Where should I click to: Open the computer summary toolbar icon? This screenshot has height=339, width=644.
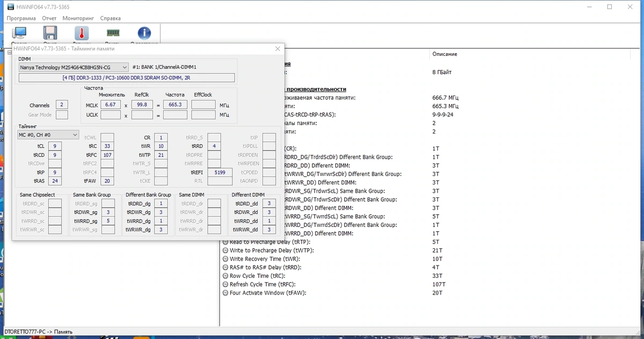tap(19, 33)
